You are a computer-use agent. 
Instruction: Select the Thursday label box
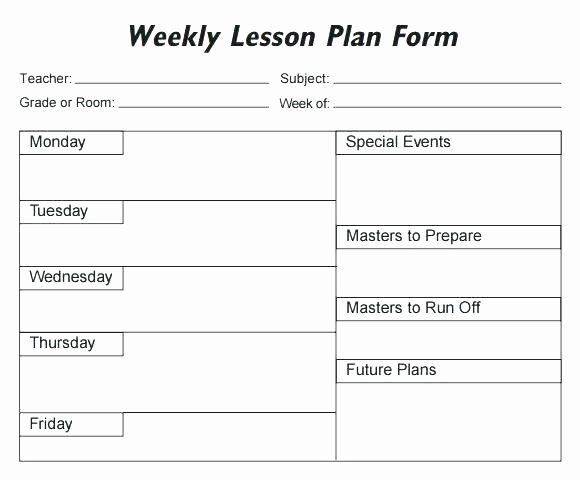71,344
